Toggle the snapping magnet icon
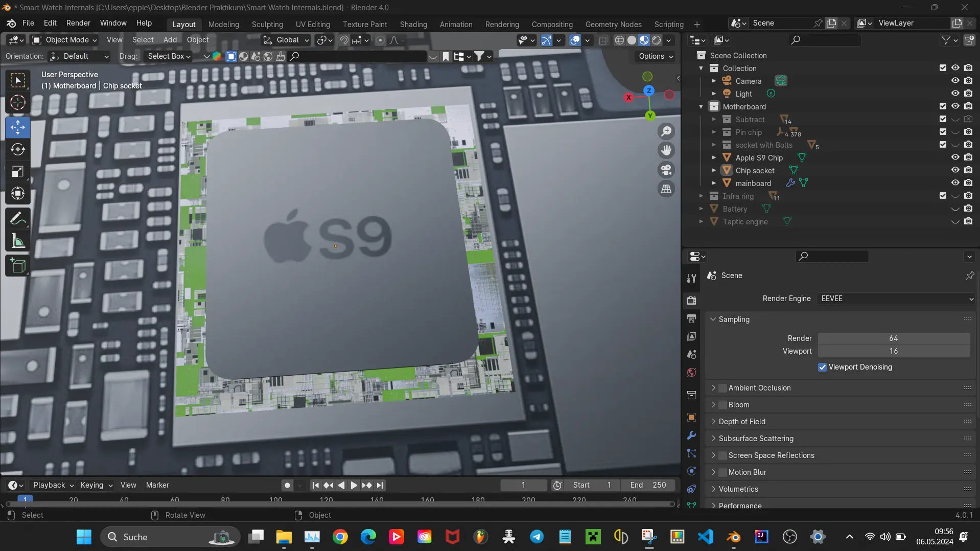980x551 pixels. pyautogui.click(x=344, y=40)
